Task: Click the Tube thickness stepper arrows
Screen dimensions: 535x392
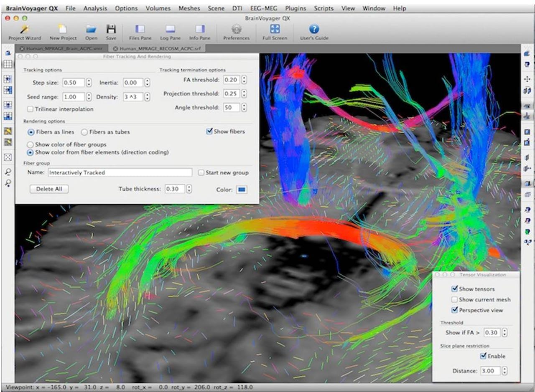Action: click(x=189, y=189)
